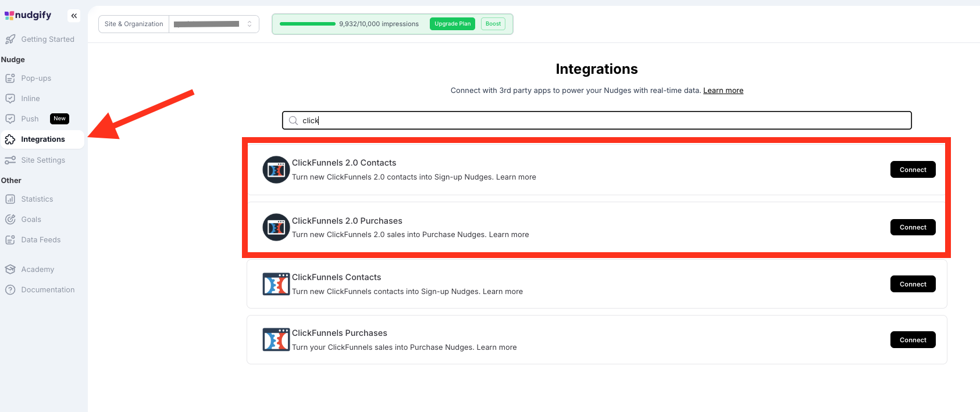Click the Push sidebar icon
The width and height of the screenshot is (980, 412).
[10, 119]
